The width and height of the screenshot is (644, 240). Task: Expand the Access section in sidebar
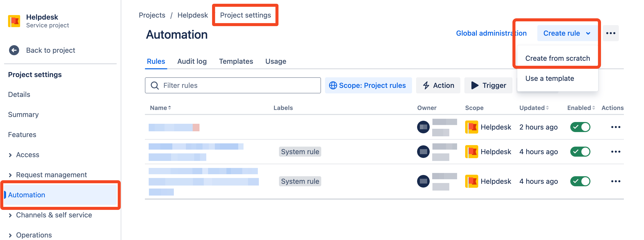(x=10, y=155)
